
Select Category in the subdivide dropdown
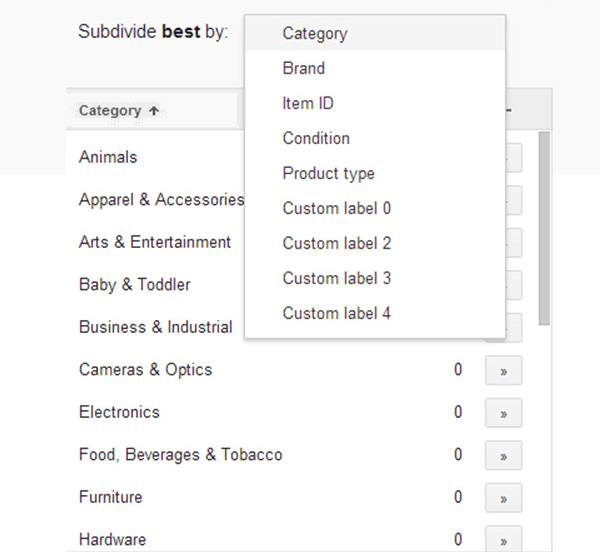click(315, 33)
